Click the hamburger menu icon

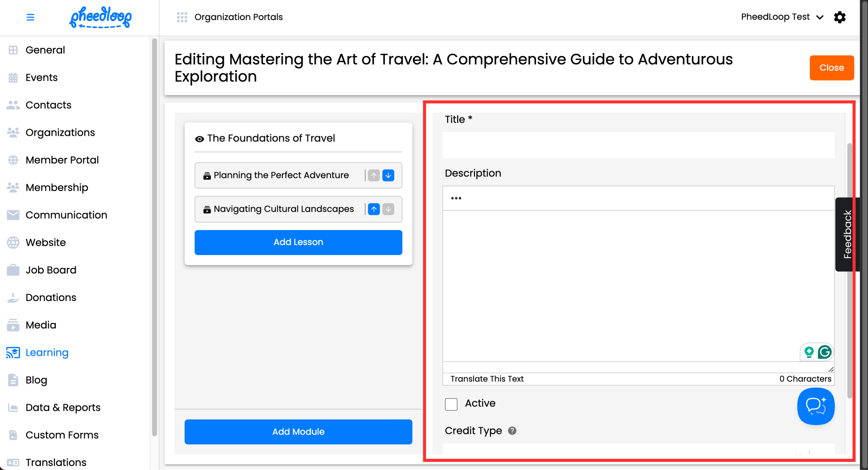tap(30, 17)
